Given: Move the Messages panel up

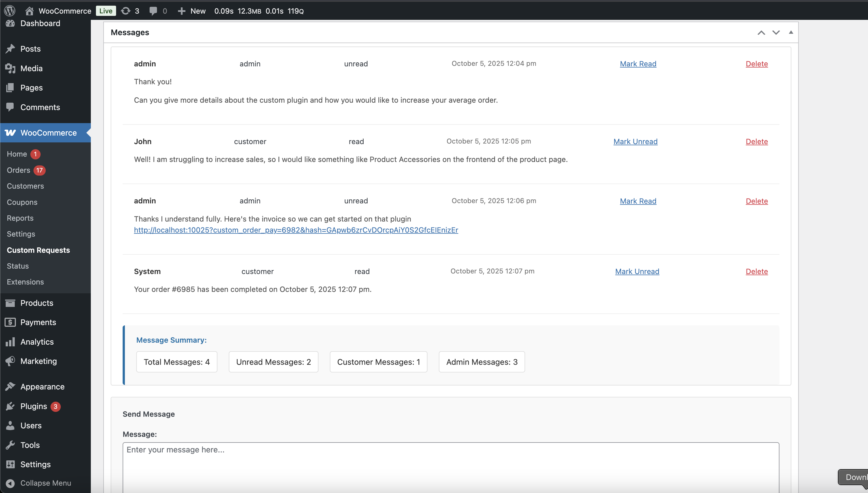Looking at the screenshot, I should point(761,33).
